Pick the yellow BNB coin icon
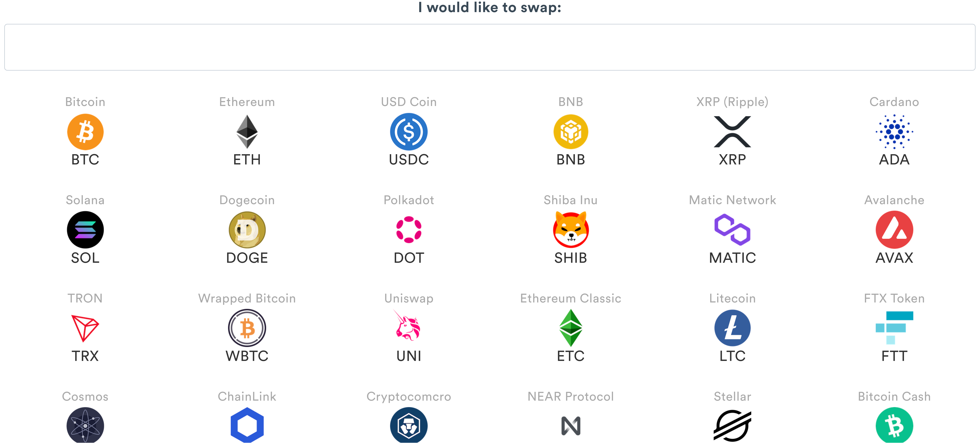The image size is (980, 443). [x=571, y=132]
